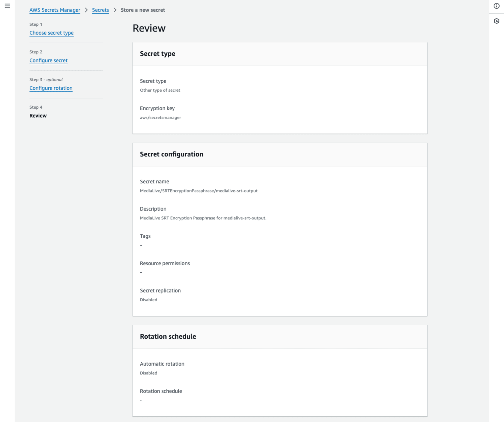Click the Review page heading
504x422 pixels.
pos(149,28)
